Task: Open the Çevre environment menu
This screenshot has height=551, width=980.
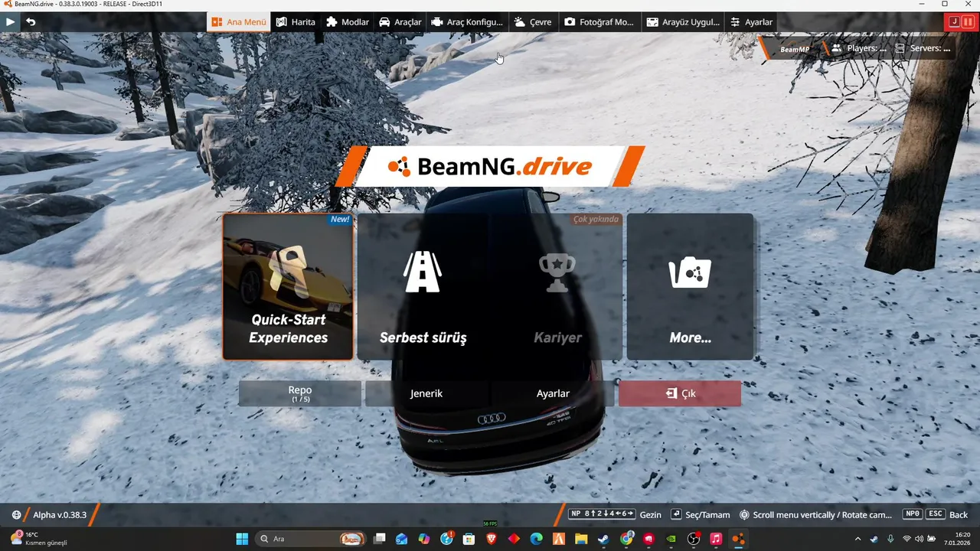Action: pos(533,22)
